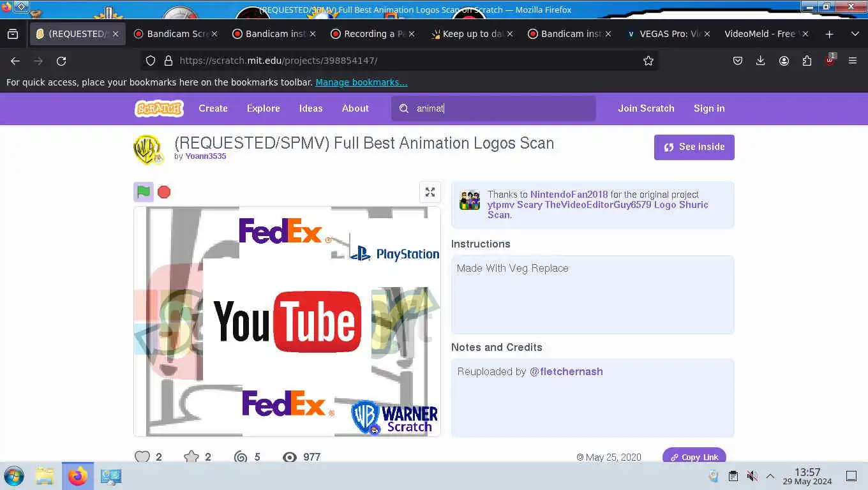The image size is (868, 490).
Task: Click the search magnifier icon
Action: (404, 108)
